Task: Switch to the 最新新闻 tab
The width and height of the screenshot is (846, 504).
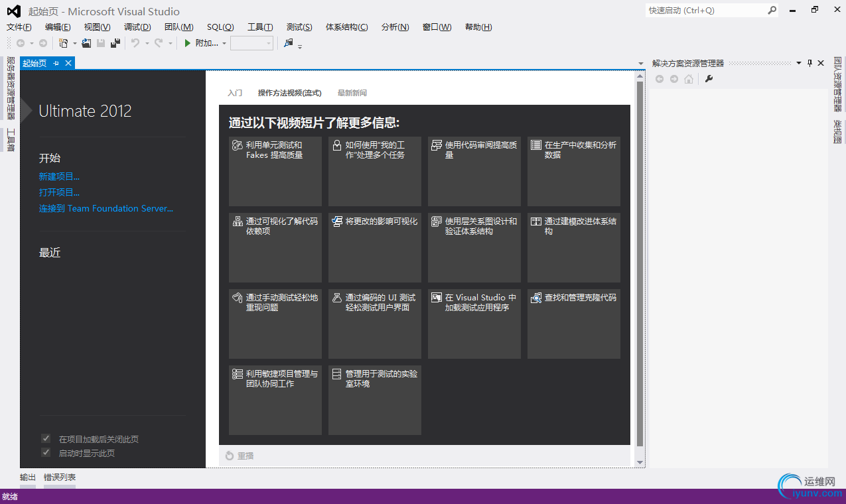Action: tap(352, 93)
